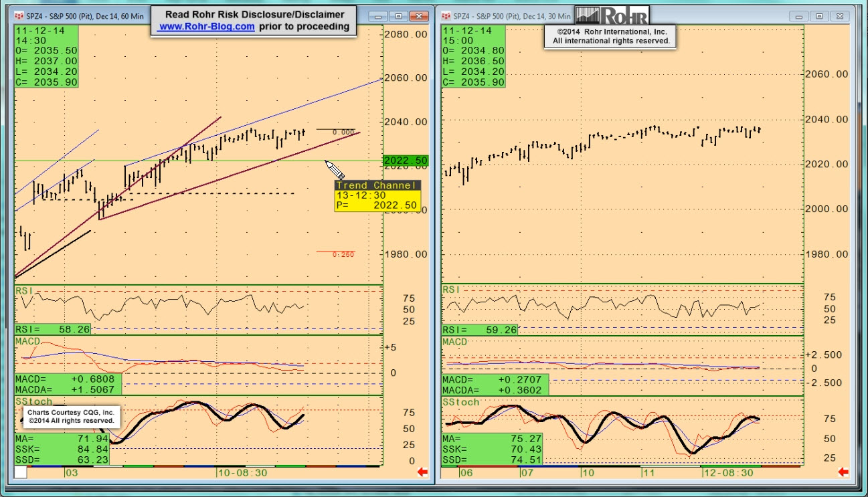Click the SStoch label in the 30 Min chart

point(460,402)
